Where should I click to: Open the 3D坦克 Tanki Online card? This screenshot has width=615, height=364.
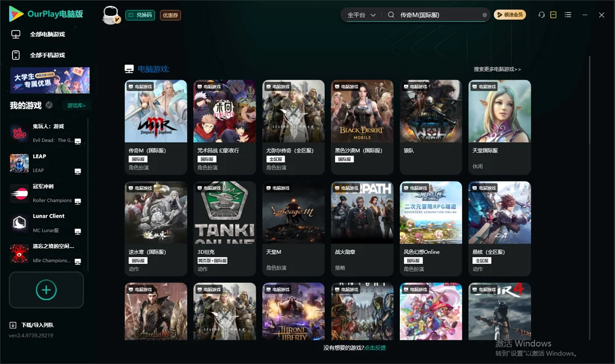pos(224,229)
